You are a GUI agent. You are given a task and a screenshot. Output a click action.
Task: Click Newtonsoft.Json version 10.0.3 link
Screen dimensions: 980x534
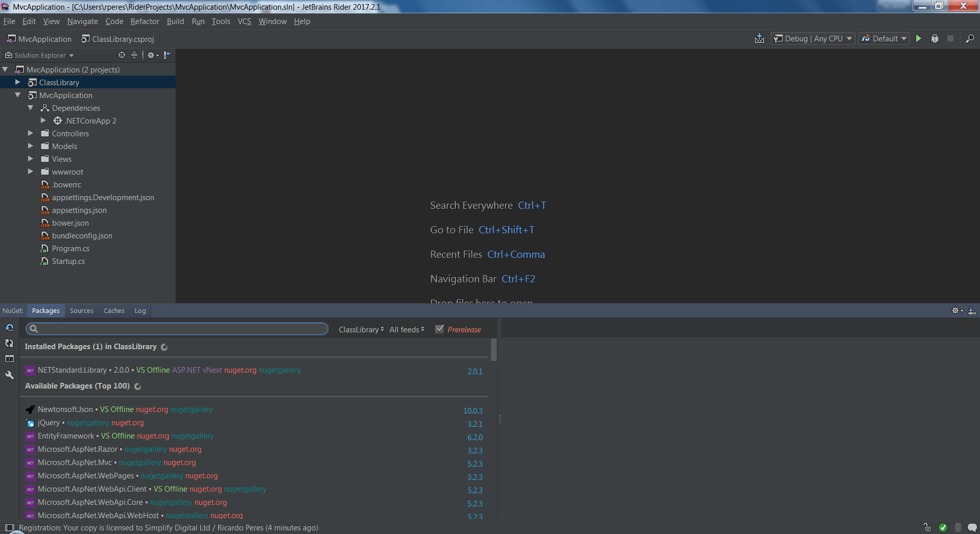pos(473,411)
